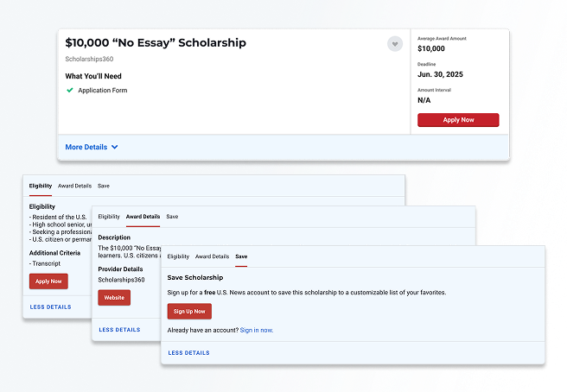Open Award Details tab above Save Scholarship heading
Image resolution: width=567 pixels, height=392 pixels.
212,256
